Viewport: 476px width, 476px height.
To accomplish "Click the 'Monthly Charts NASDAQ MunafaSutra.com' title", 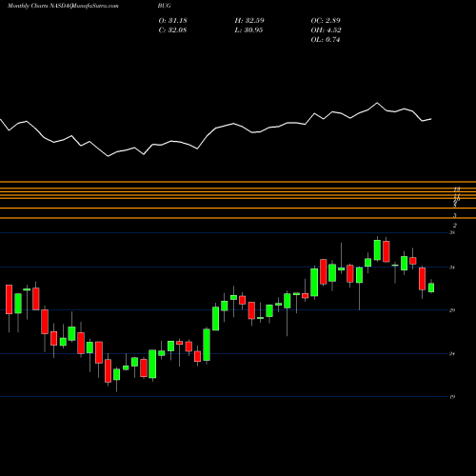I will point(63,6).
